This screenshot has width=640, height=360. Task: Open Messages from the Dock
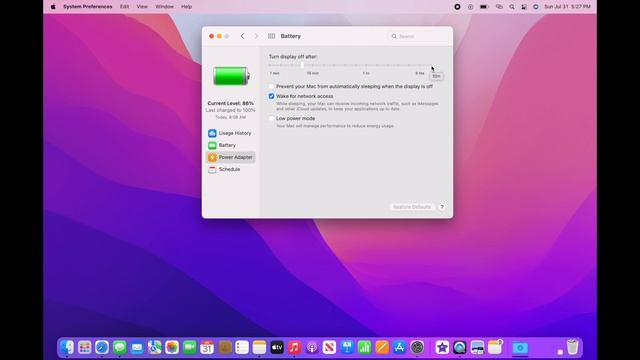[x=120, y=347]
